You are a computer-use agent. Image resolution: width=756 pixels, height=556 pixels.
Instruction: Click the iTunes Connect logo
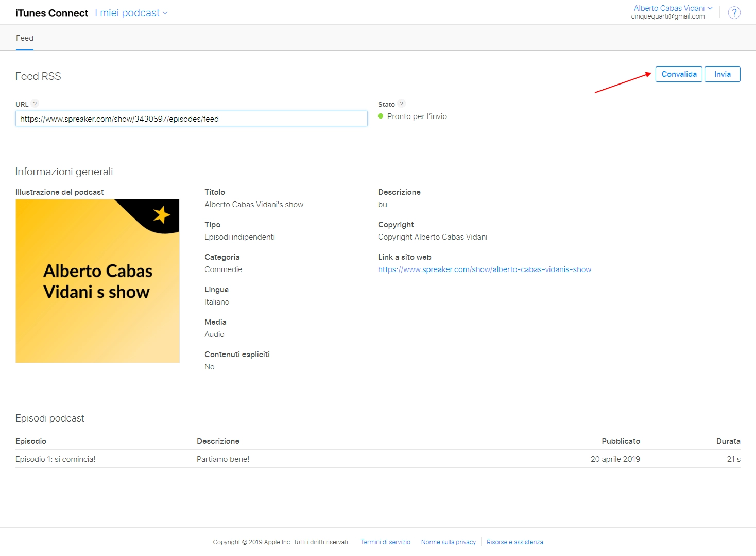click(x=51, y=13)
